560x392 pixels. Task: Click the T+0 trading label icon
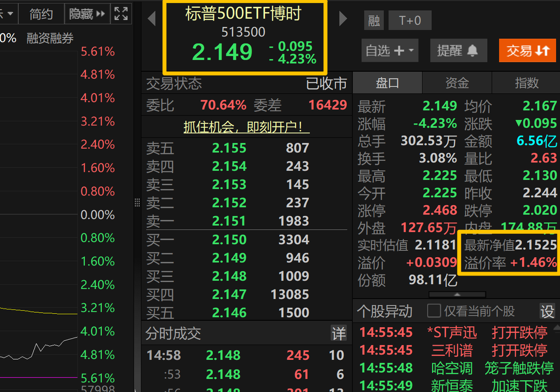click(x=410, y=21)
